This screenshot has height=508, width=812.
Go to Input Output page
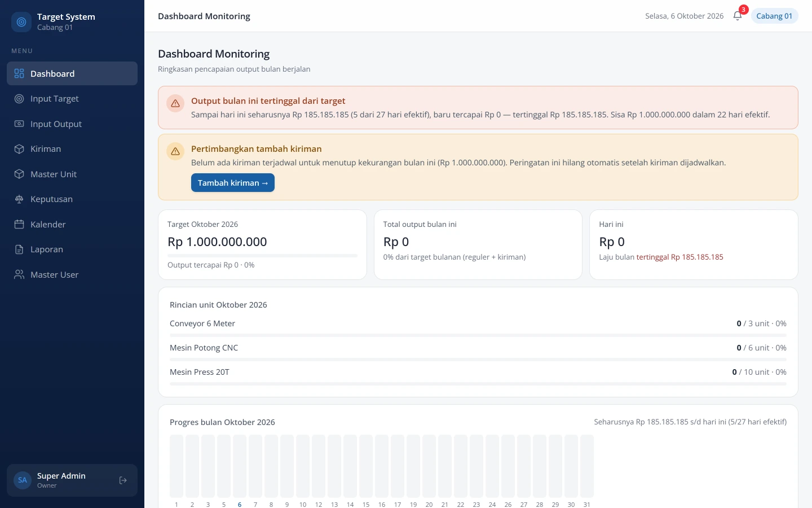72,124
